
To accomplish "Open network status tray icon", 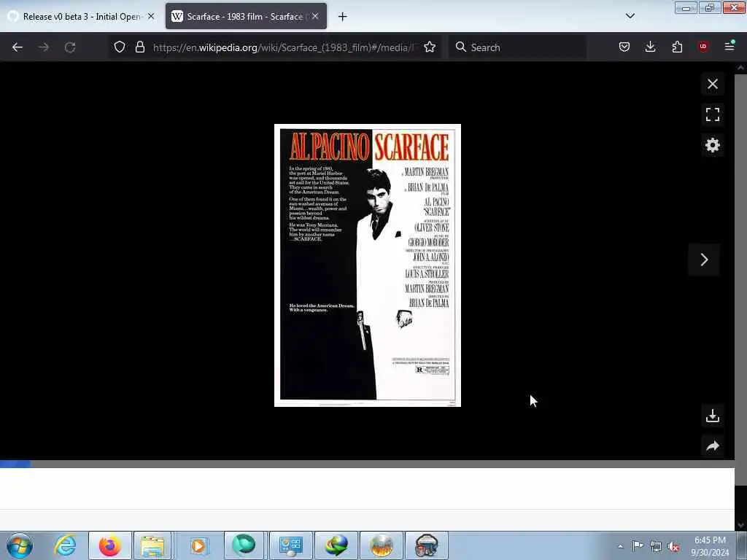I will pos(656,546).
